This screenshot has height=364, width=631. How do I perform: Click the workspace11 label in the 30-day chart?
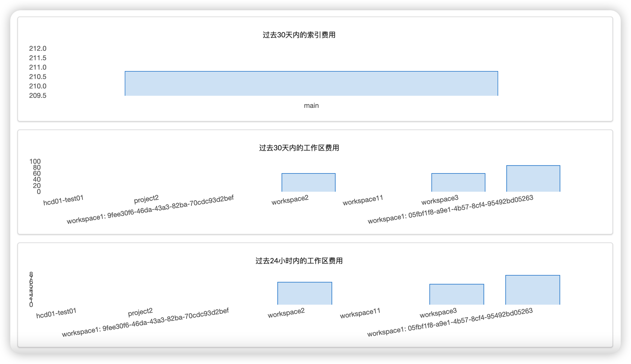[363, 199]
